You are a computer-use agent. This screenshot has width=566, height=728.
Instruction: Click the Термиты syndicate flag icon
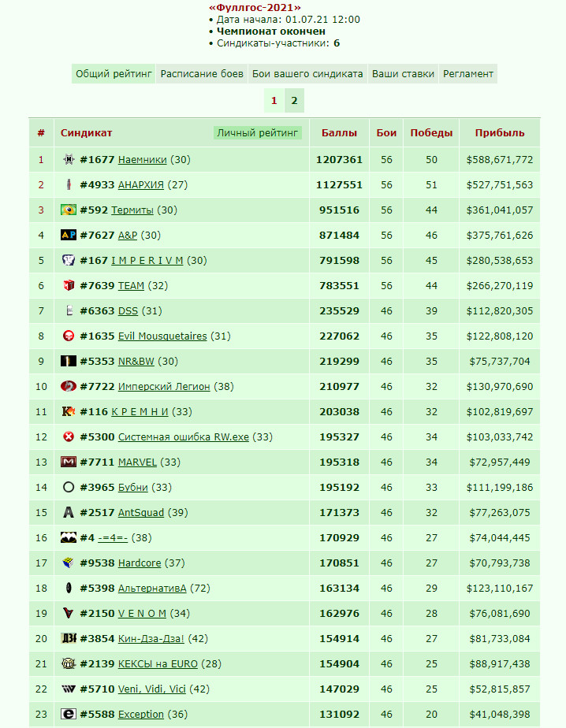coord(69,210)
